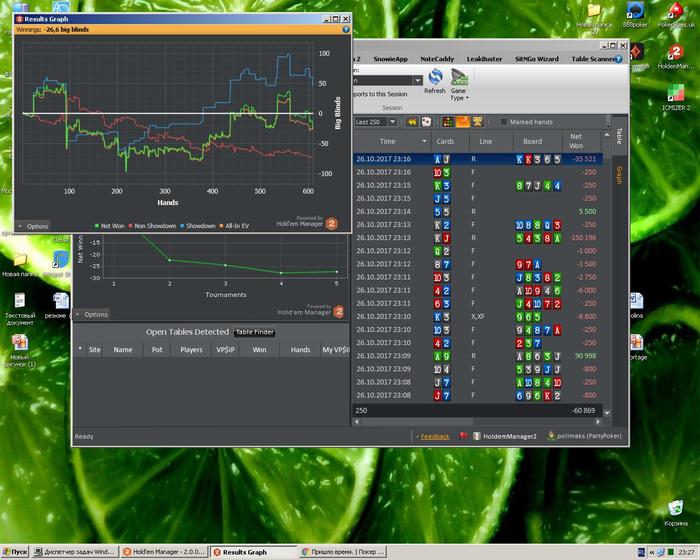The height and width of the screenshot is (560, 700).
Task: Open the Корзина recycle bin icon
Action: click(676, 513)
